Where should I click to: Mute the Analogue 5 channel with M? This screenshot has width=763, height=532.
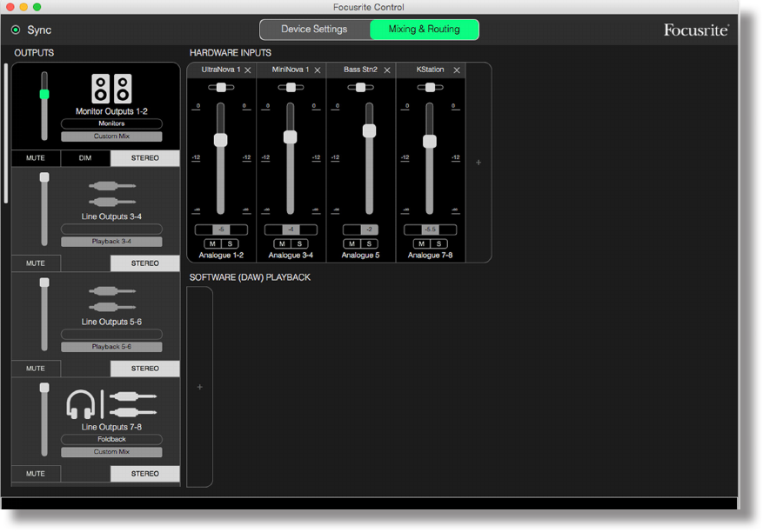pyautogui.click(x=351, y=243)
